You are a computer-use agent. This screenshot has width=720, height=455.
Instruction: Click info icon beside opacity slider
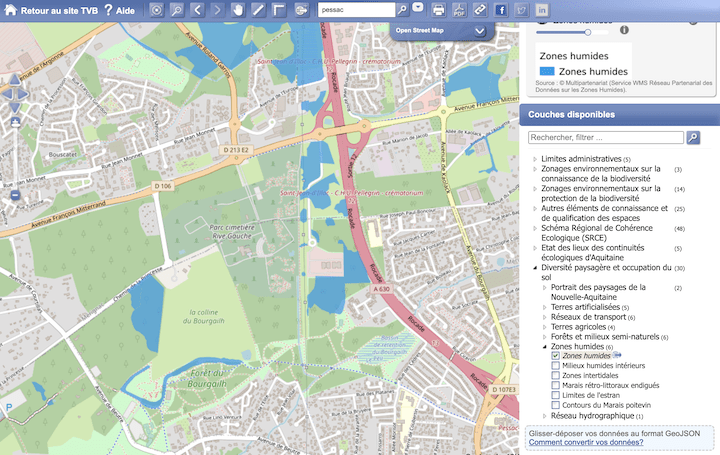(x=624, y=30)
